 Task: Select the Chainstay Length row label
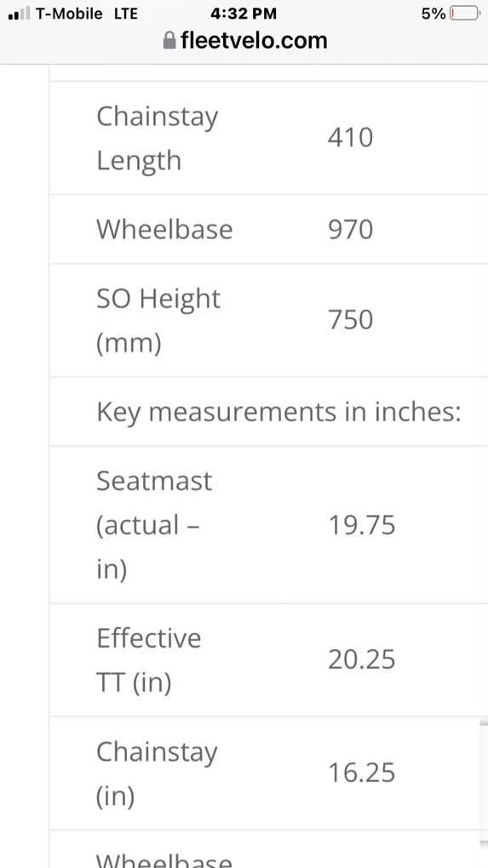158,139
